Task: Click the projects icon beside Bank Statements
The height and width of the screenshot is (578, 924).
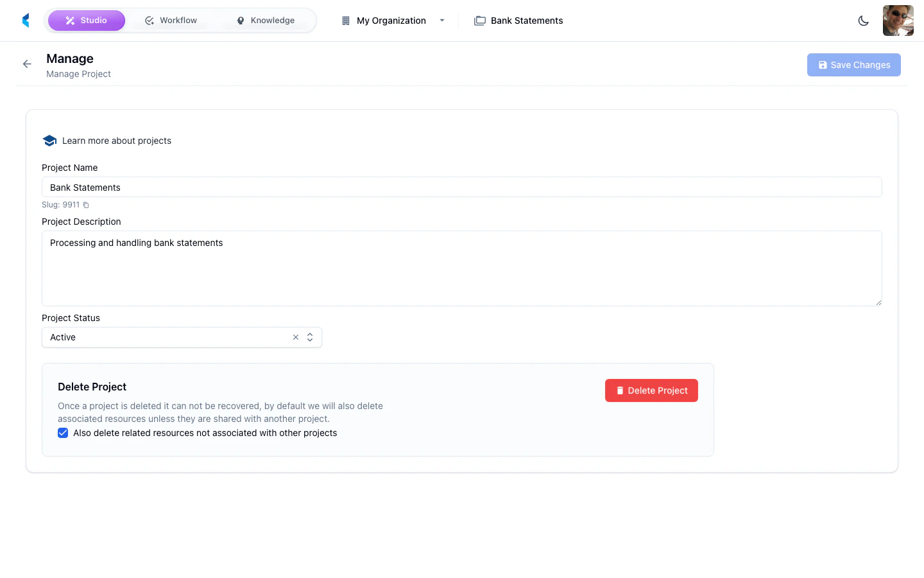Action: pyautogui.click(x=479, y=21)
